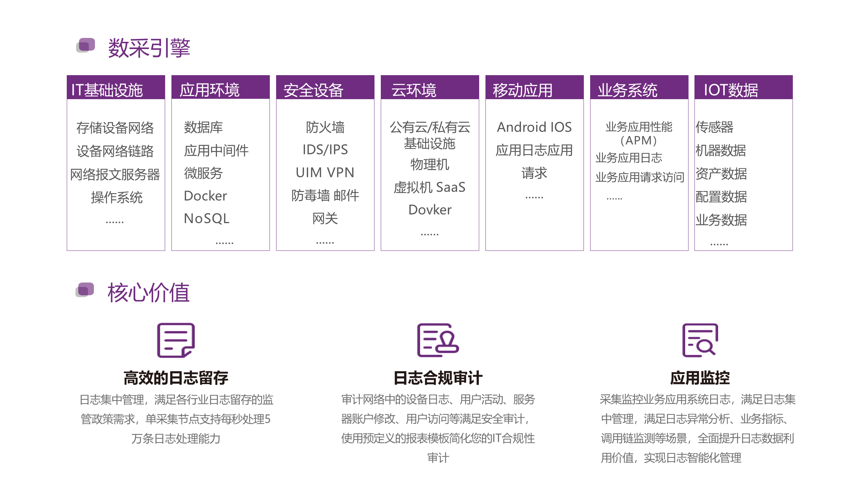Click the 应用监控 heading
The width and height of the screenshot is (868, 501).
click(x=700, y=378)
